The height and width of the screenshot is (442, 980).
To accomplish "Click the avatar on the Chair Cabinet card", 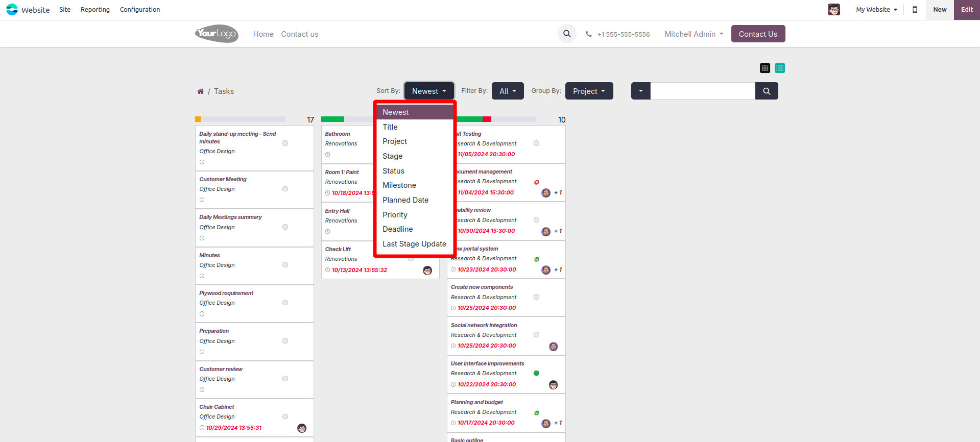I will pyautogui.click(x=302, y=428).
